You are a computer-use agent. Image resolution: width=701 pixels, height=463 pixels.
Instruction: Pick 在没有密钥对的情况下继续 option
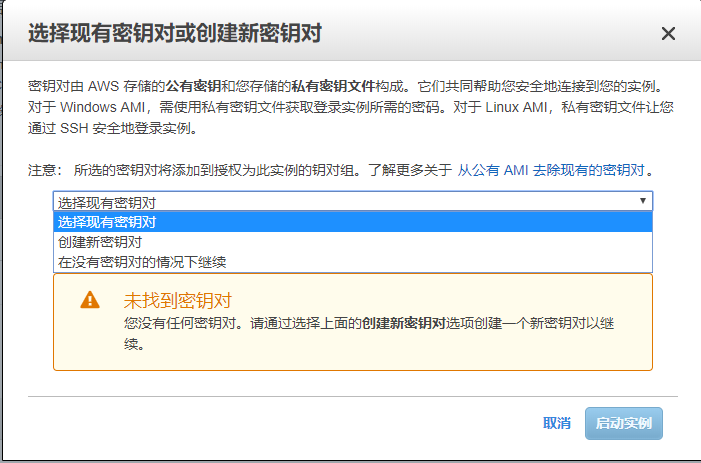tap(353, 262)
